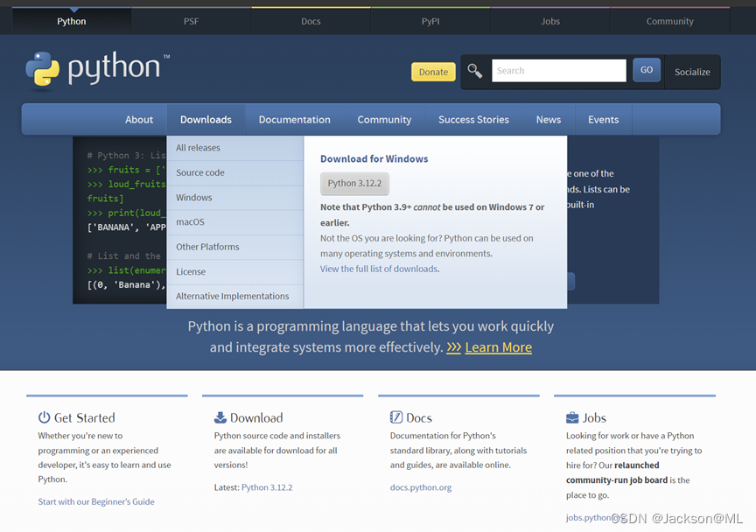Open the Socialize dropdown
The width and height of the screenshot is (756, 532).
click(x=692, y=72)
